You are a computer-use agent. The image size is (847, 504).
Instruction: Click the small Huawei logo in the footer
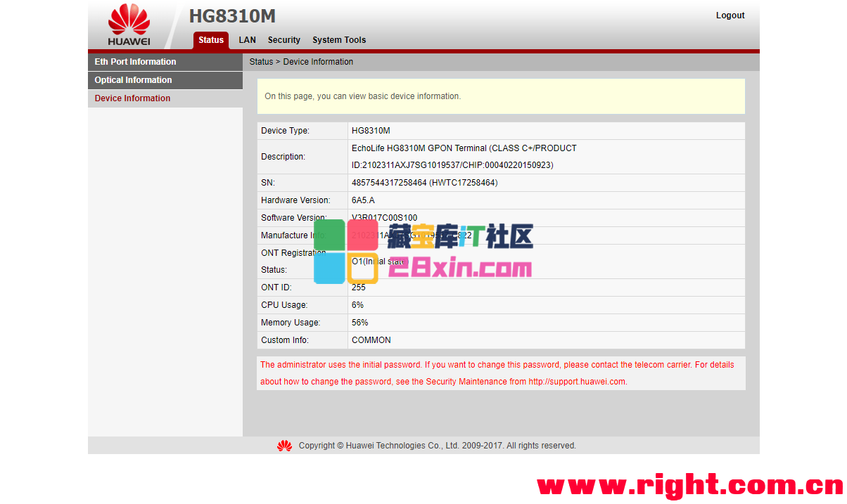(284, 446)
